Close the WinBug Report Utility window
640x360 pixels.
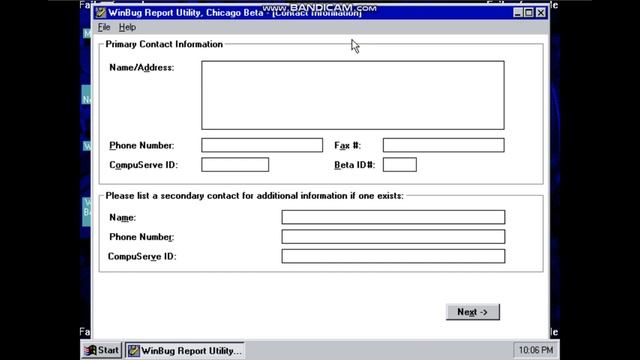(x=541, y=13)
